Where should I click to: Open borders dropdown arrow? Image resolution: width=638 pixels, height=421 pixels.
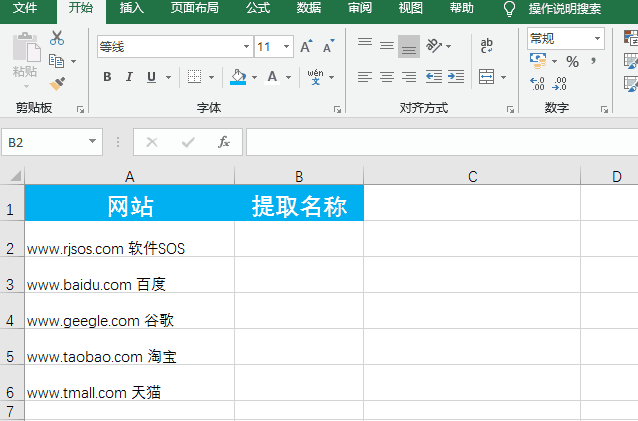point(212,77)
